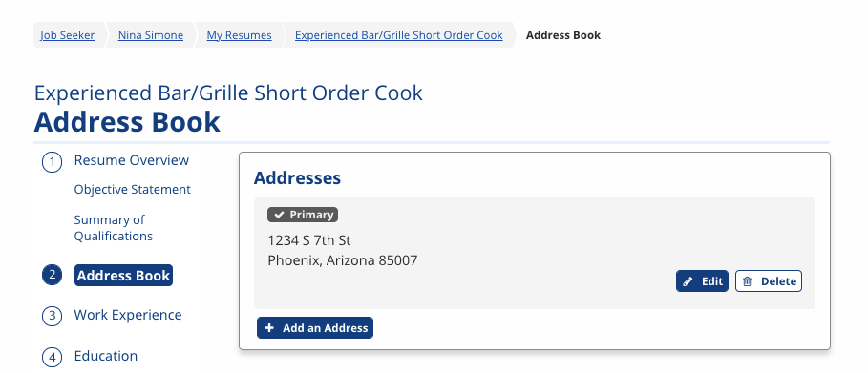
Task: Follow the Job Seeker breadcrumb link
Action: click(68, 35)
